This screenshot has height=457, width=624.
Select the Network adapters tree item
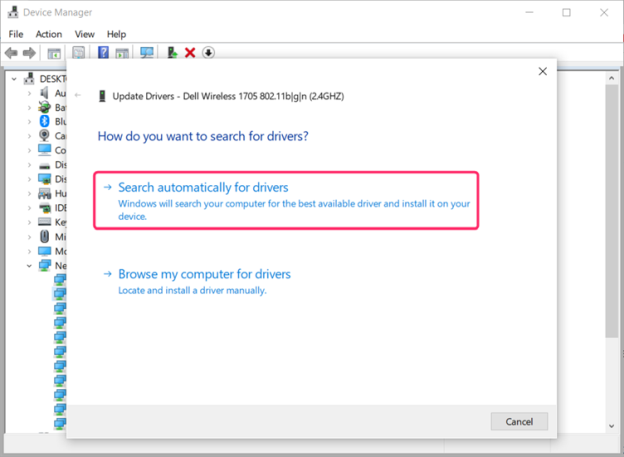(x=52, y=265)
